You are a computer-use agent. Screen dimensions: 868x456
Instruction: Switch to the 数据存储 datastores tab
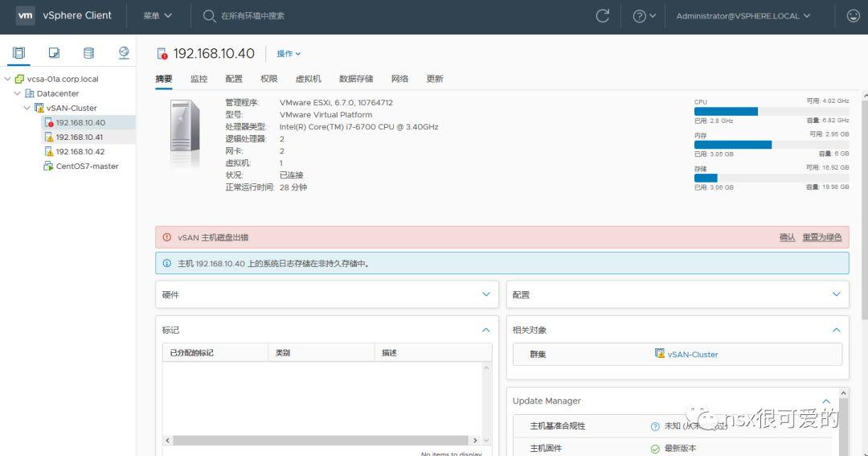(356, 79)
